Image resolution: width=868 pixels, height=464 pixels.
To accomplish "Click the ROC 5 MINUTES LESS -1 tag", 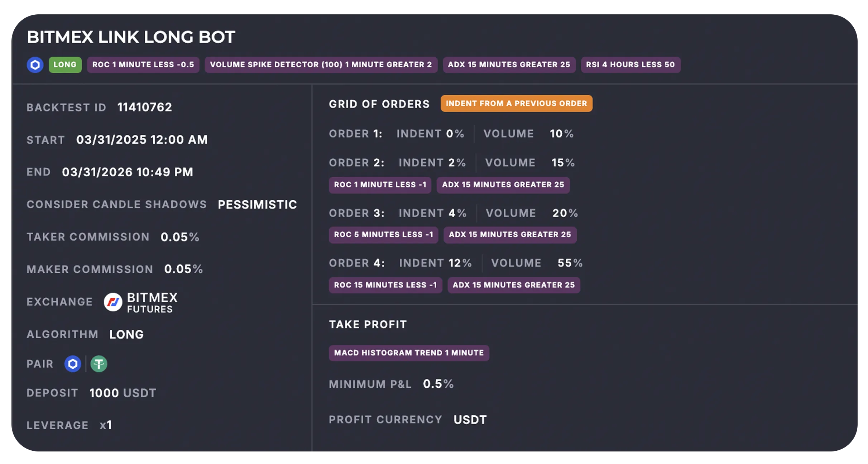I will [x=383, y=235].
